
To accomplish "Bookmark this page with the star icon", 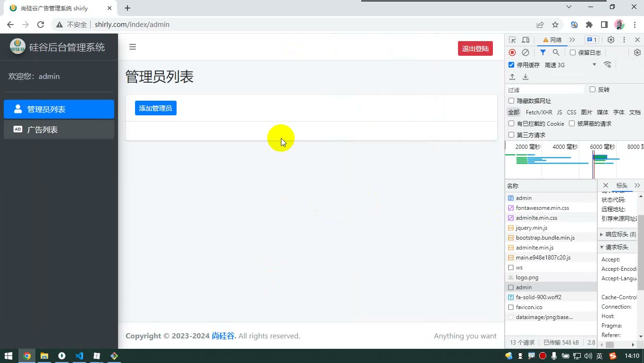I will click(555, 25).
